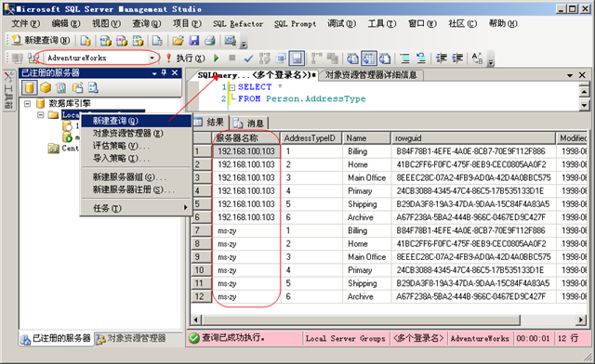Click the Open File folder icon

point(178,40)
